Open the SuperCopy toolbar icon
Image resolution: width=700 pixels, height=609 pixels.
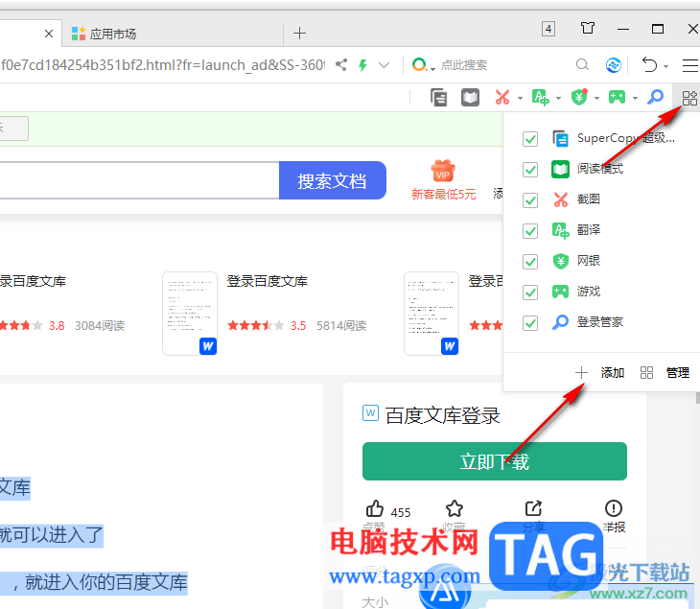point(438,97)
